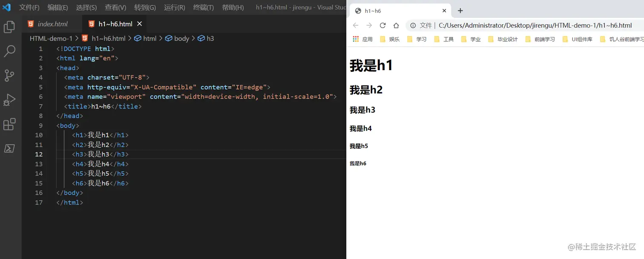
Task: Click the site info icon in the address bar
Action: 413,26
